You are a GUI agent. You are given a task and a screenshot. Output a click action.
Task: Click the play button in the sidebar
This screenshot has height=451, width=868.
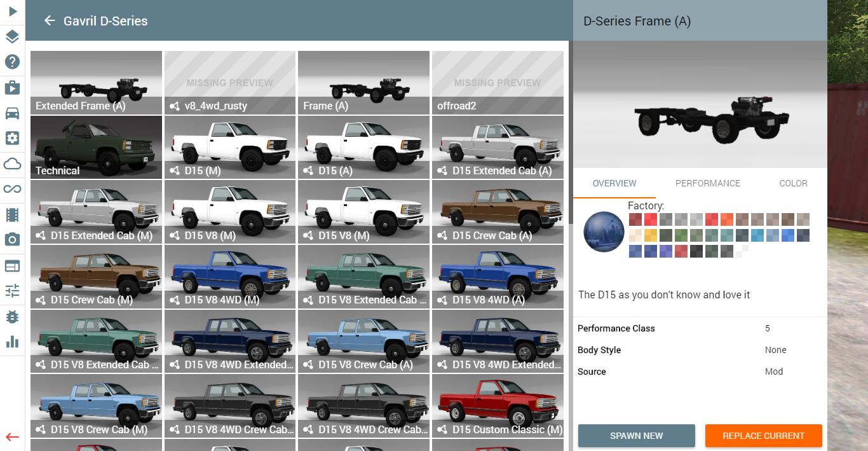tap(12, 11)
